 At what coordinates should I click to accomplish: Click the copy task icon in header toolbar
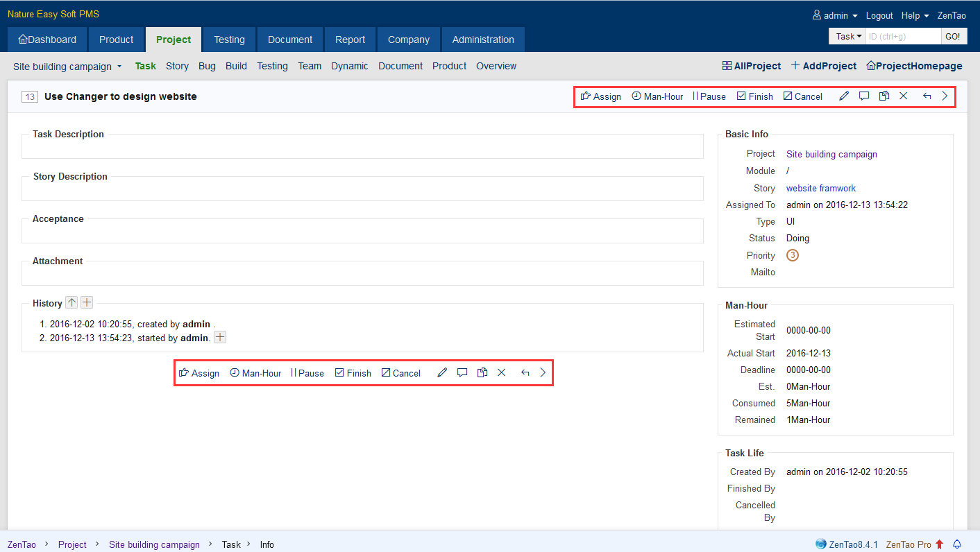pyautogui.click(x=884, y=96)
